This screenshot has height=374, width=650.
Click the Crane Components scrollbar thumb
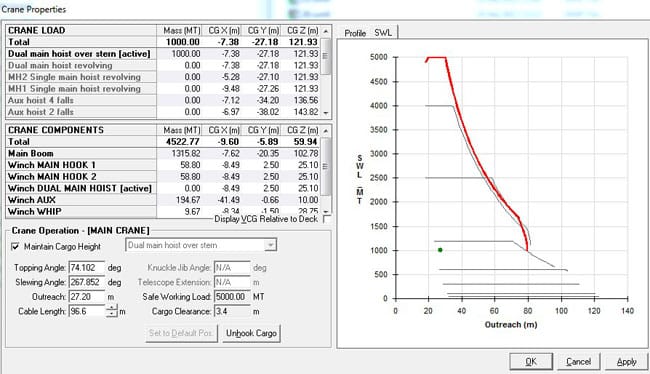[326, 167]
